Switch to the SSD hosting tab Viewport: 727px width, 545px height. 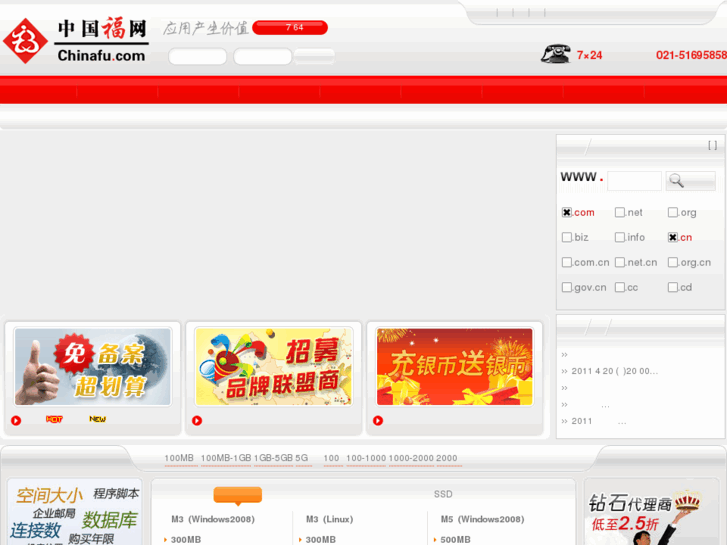click(443, 494)
